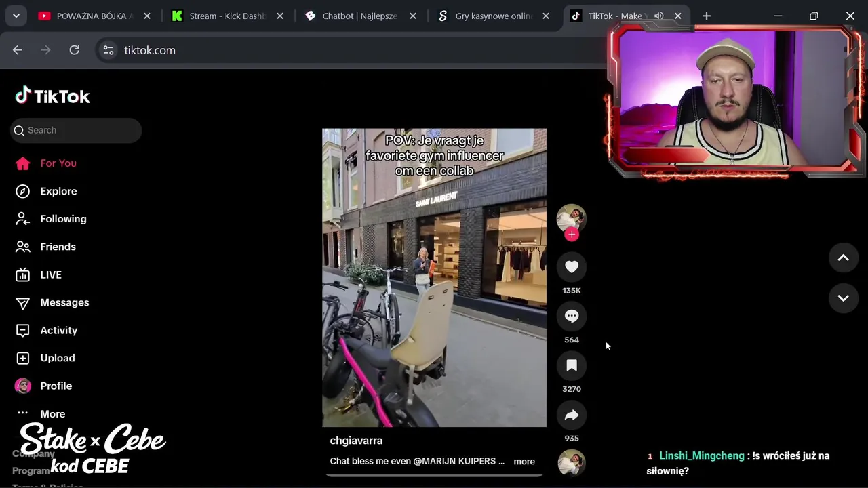Close the POWAŻNA BÓJKA tab

point(147,16)
